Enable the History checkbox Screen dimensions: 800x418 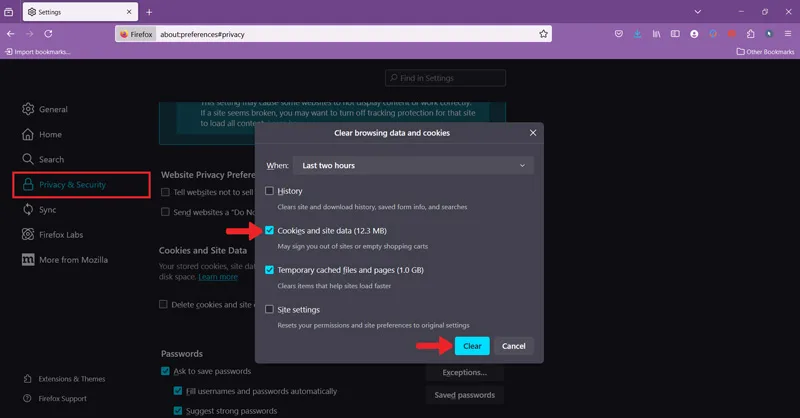coord(269,191)
